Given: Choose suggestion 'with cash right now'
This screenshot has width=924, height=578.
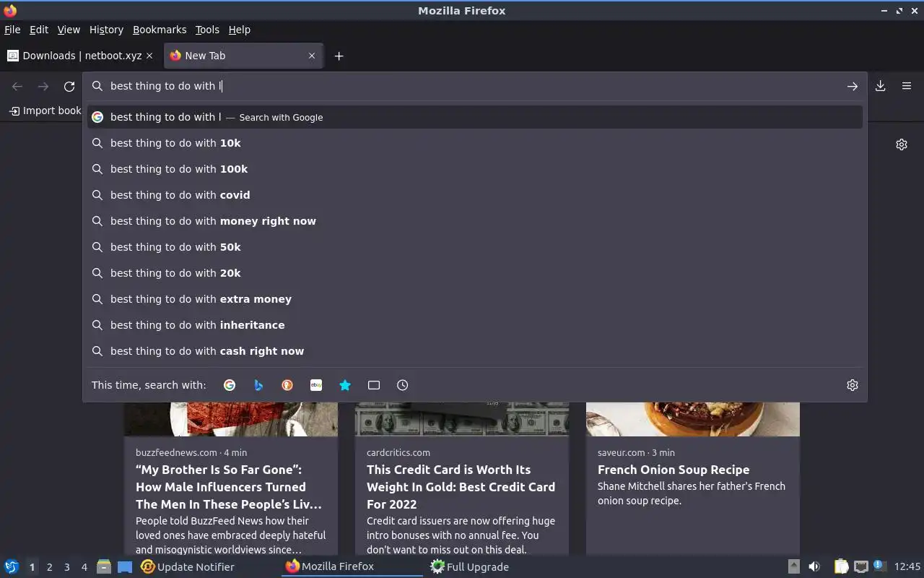Looking at the screenshot, I should click(x=475, y=351).
